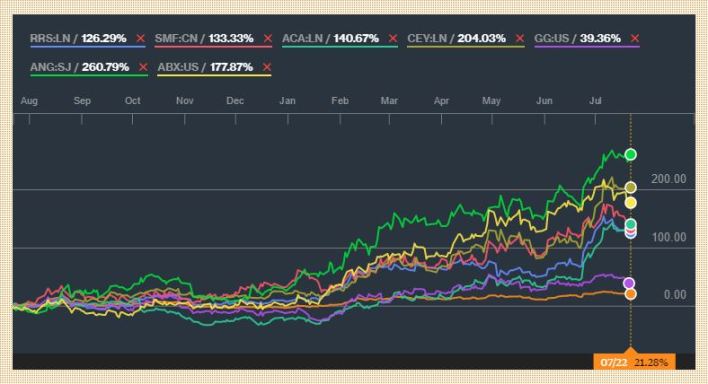The height and width of the screenshot is (384, 708).
Task: Select the RRS:LN legend label
Action: pos(50,38)
